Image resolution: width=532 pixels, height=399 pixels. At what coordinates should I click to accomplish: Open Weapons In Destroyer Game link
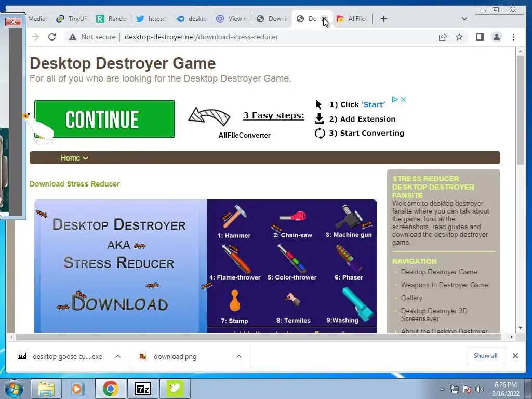(445, 285)
